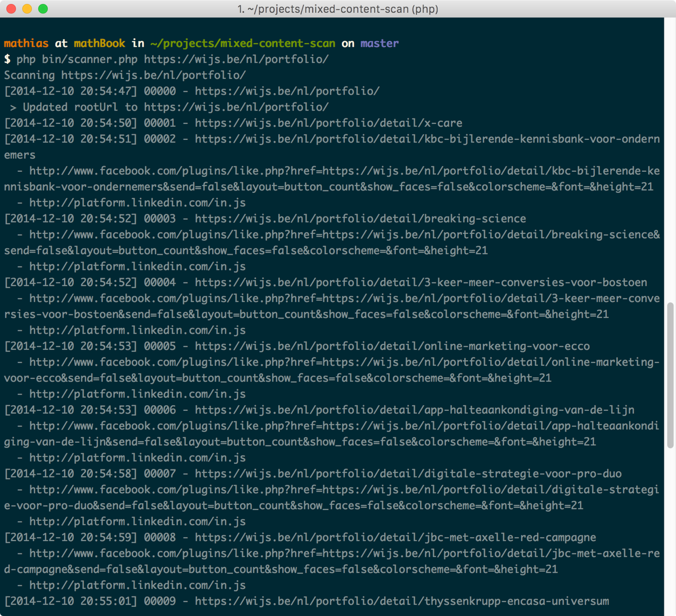This screenshot has width=676, height=616.
Task: Click the linkedin in.js line under entry 00002
Action: pos(131,203)
